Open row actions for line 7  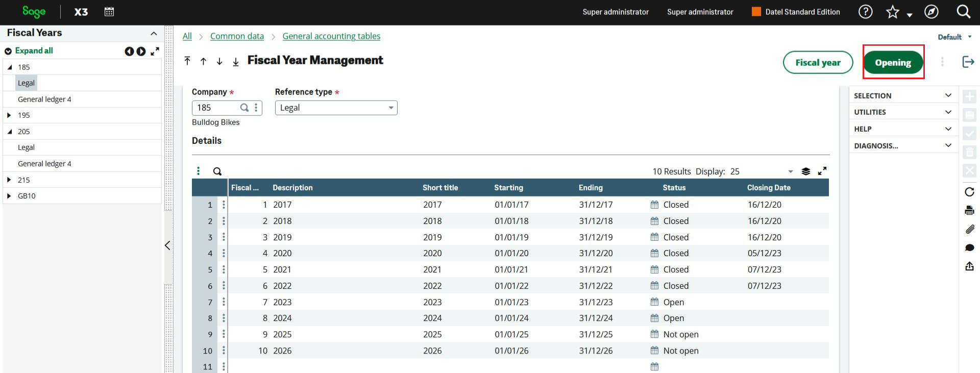pyautogui.click(x=224, y=302)
